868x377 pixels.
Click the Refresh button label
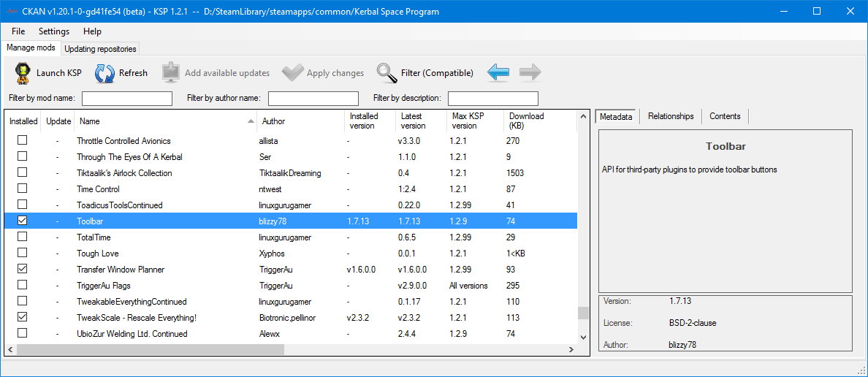pyautogui.click(x=134, y=73)
